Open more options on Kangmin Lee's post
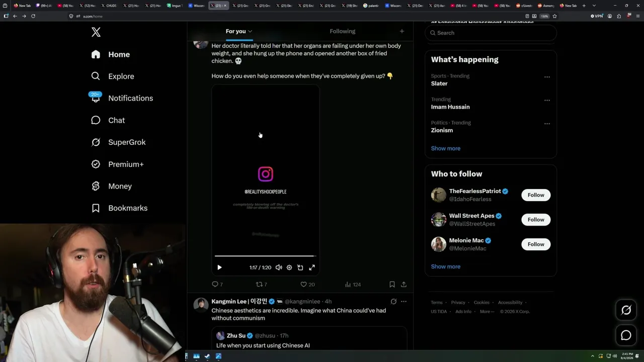The width and height of the screenshot is (644, 362). tap(404, 302)
